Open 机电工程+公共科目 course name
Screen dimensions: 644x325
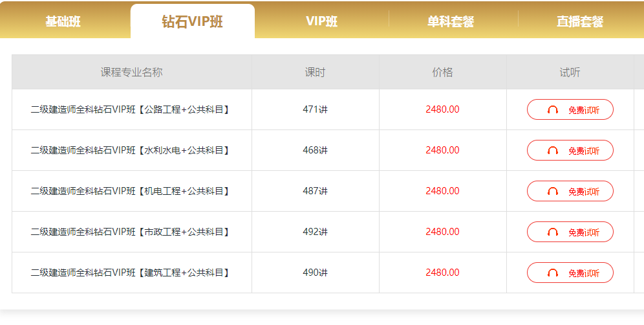click(130, 191)
